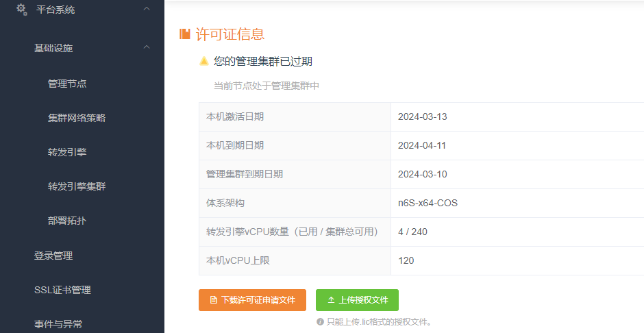Image resolution: width=644 pixels, height=333 pixels.
Task: Click the 下载许可证申请文件 button
Action: 252,300
